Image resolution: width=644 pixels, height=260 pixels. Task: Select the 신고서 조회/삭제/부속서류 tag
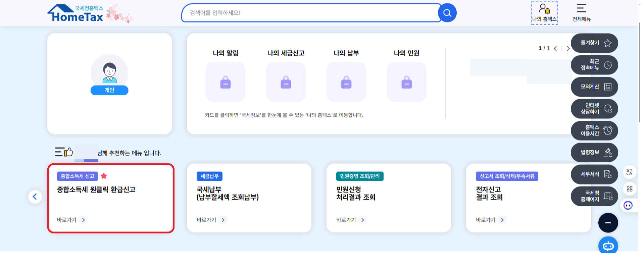(507, 176)
